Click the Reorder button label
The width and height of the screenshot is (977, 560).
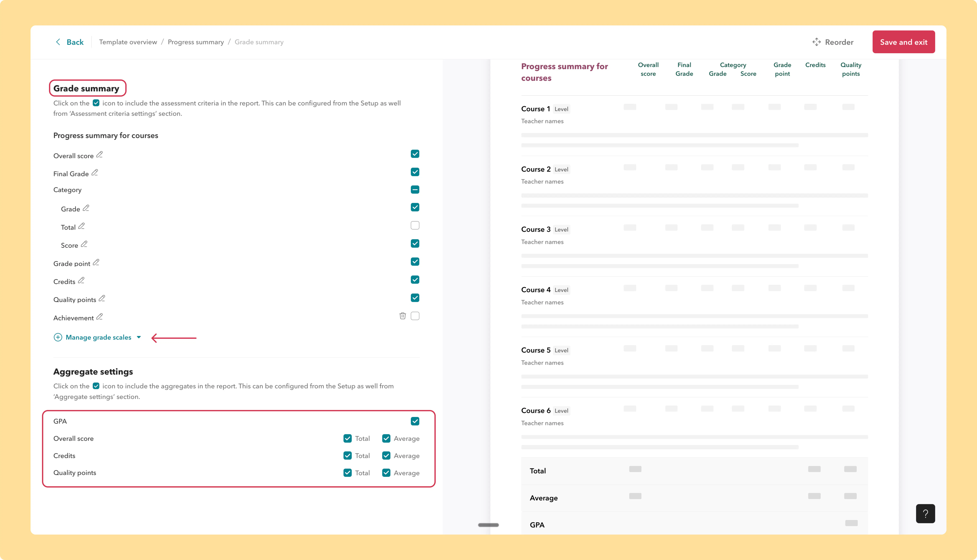pyautogui.click(x=839, y=42)
